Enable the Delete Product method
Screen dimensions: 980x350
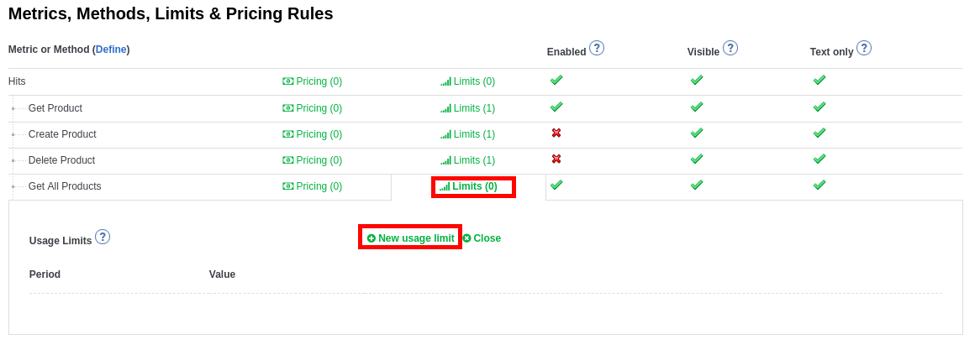click(x=556, y=159)
